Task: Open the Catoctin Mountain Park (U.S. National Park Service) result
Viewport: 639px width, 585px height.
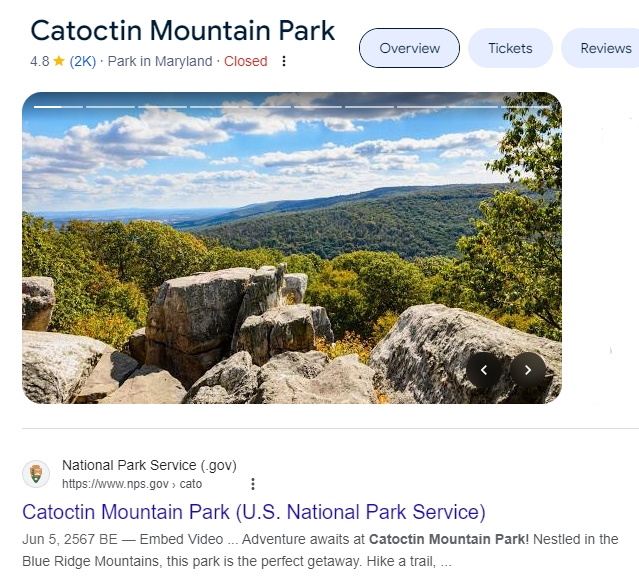Action: point(253,512)
